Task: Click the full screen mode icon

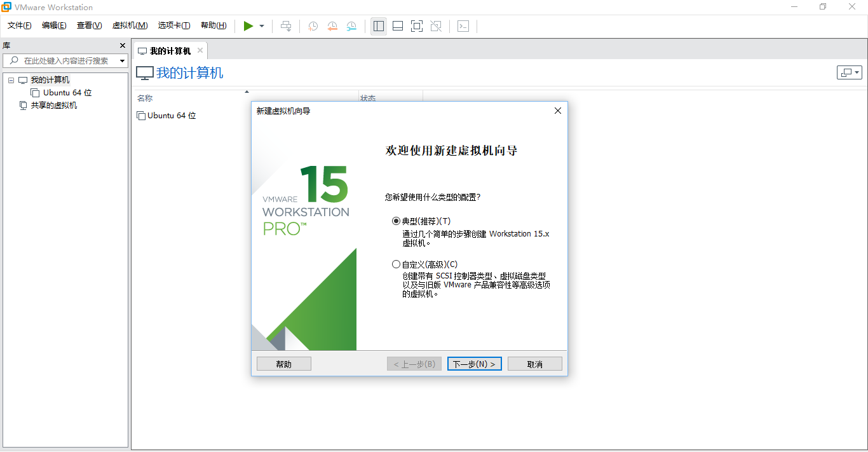Action: point(417,26)
